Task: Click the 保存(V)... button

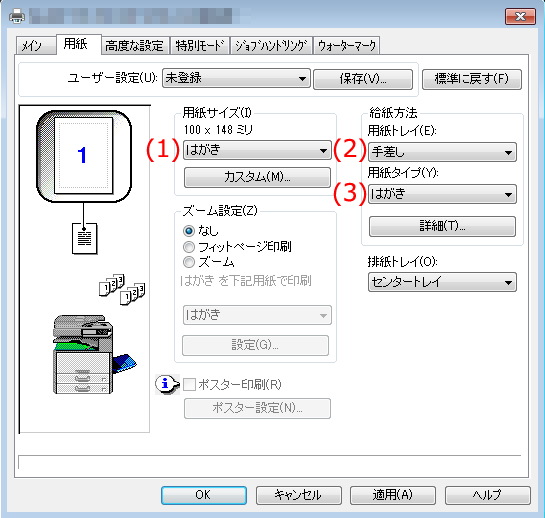Action: pos(363,79)
